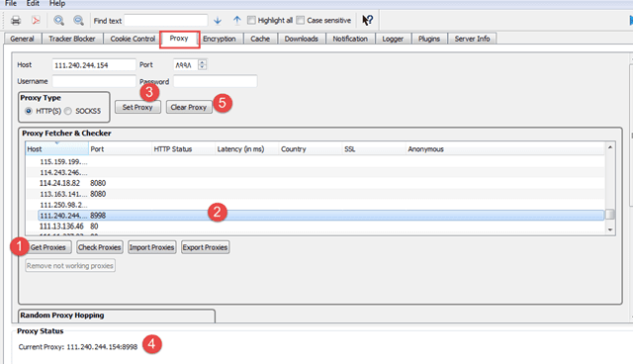Select proxy row 114.24.18.82

click(315, 183)
